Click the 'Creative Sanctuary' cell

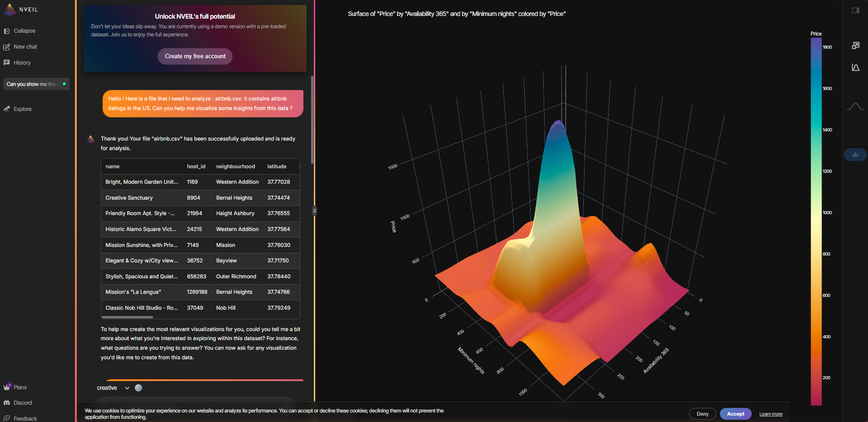(129, 198)
